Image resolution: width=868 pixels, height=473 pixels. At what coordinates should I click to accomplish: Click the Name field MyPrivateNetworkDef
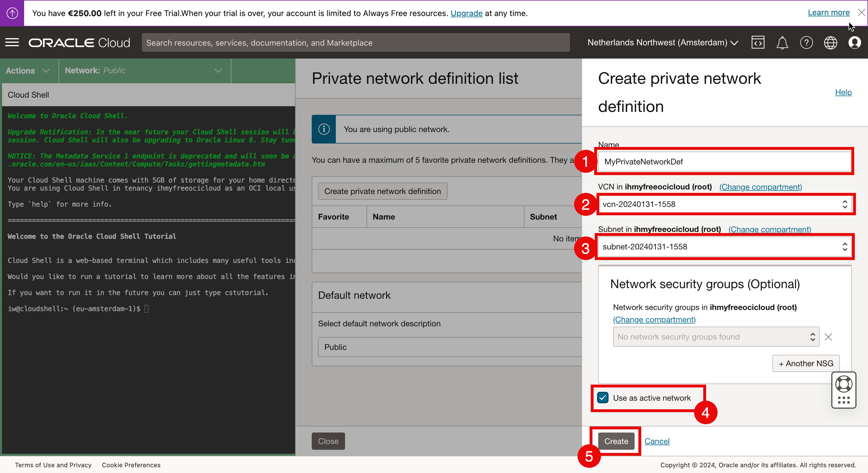(724, 162)
